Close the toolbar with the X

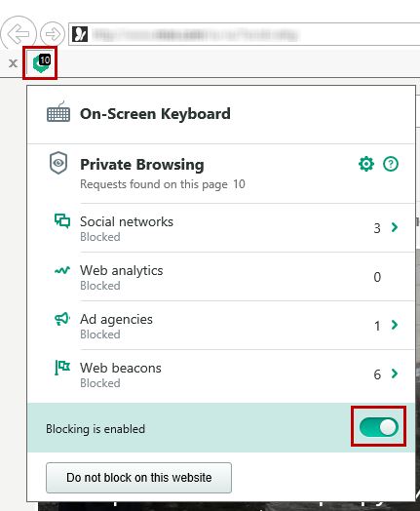pos(13,62)
